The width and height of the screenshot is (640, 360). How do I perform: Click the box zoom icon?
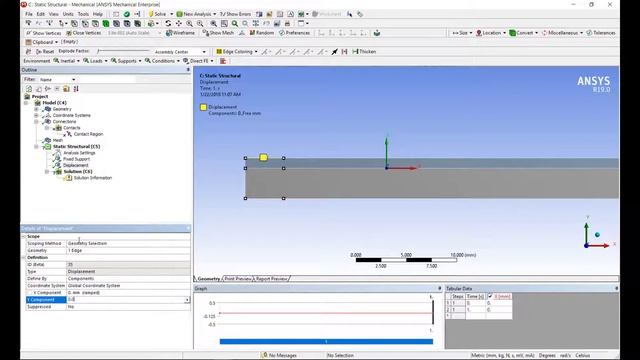point(224,23)
